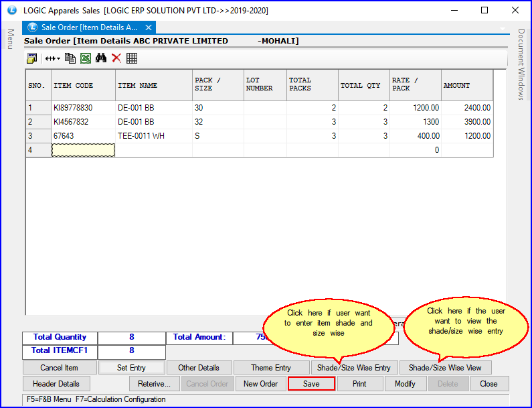Click the 2400.00 amount cell
The image size is (532, 408).
coord(467,108)
